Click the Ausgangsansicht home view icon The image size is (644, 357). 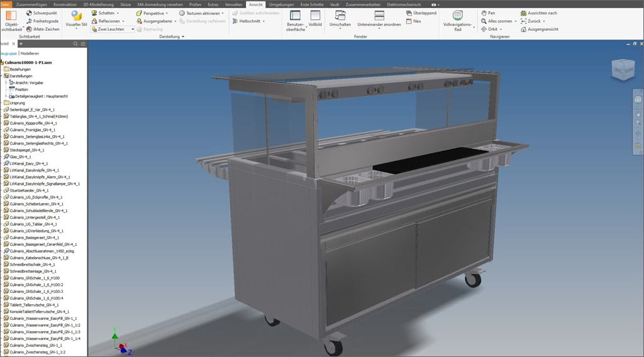(x=524, y=29)
